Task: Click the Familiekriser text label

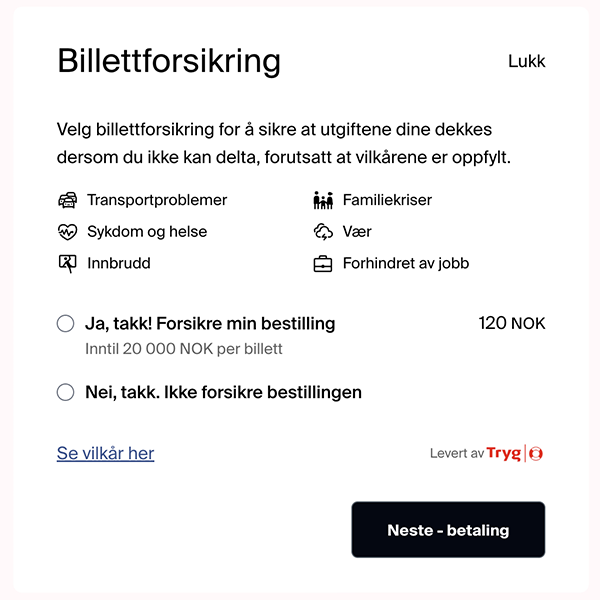Action: click(x=387, y=200)
